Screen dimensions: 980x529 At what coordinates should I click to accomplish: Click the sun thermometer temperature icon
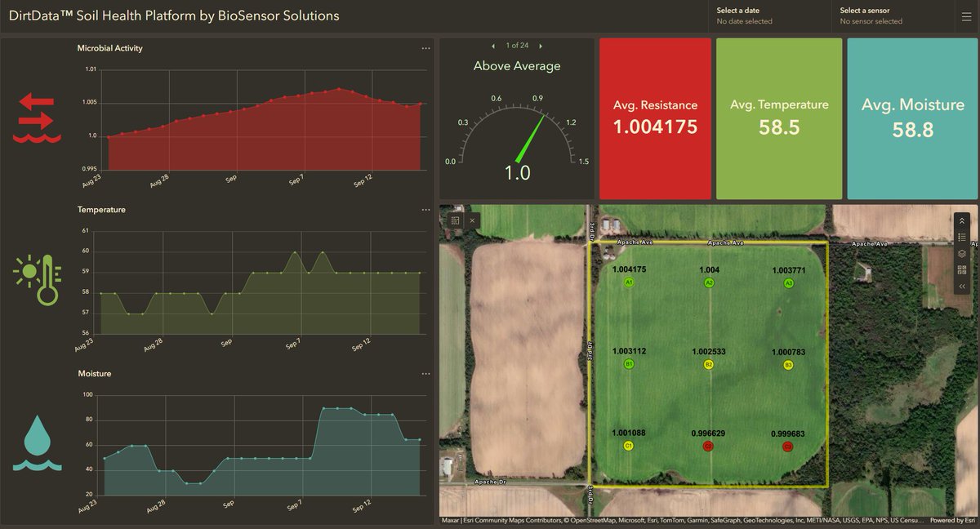click(x=37, y=280)
